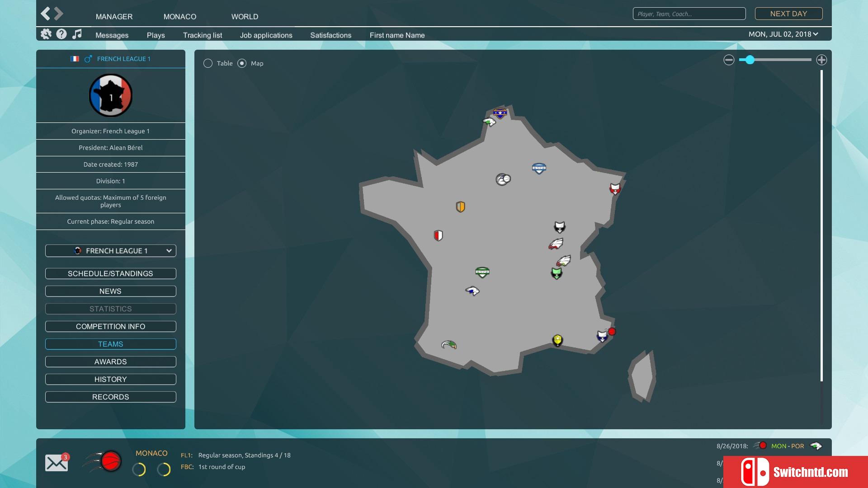Viewport: 868px width, 488px height.
Task: Click the MON - POR upcoming match
Action: point(788,446)
